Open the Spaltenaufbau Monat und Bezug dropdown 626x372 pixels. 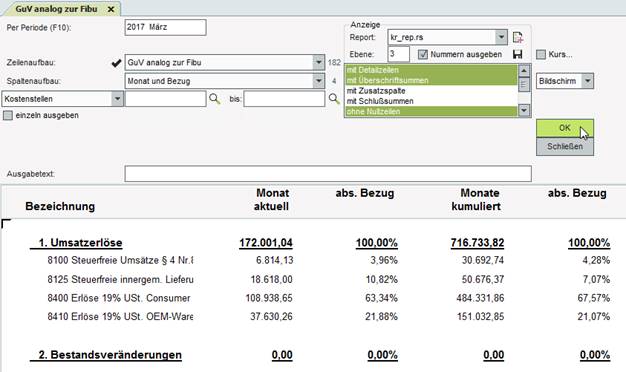[x=319, y=81]
